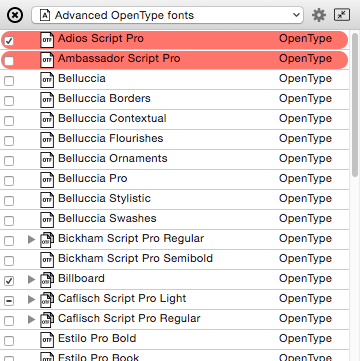Screen dimensions: 360x361
Task: Select the Belluccia Stylistic font name
Action: point(104,199)
